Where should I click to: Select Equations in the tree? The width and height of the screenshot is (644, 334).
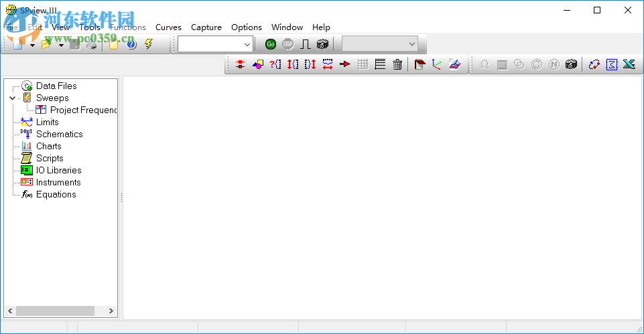pyautogui.click(x=56, y=195)
